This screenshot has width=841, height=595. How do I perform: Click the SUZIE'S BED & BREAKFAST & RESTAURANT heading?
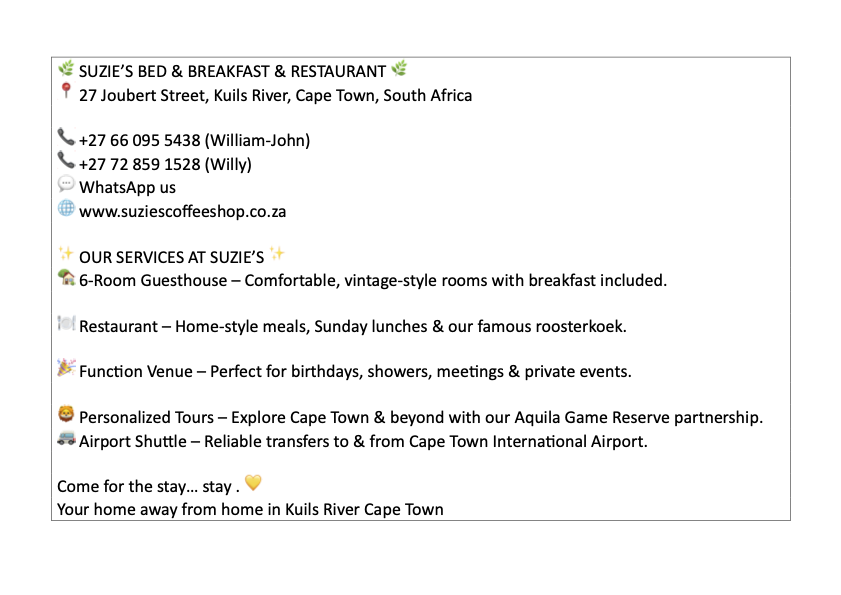232,71
